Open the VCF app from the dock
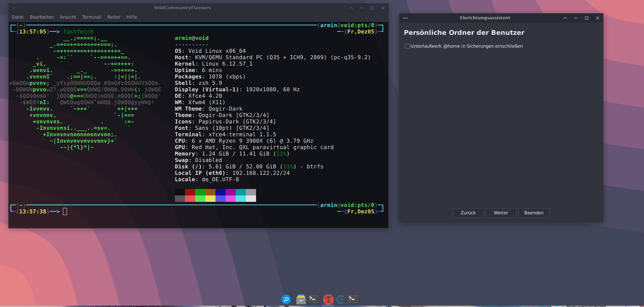 tap(341, 299)
